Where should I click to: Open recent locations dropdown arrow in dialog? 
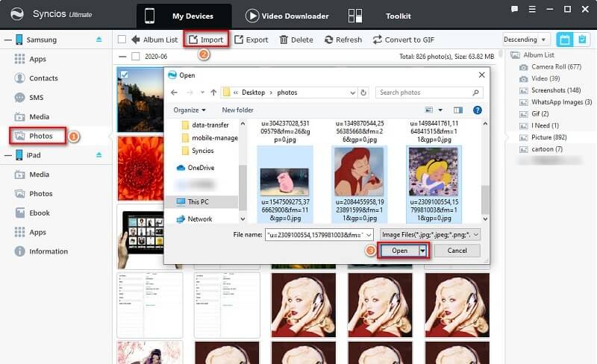click(202, 92)
